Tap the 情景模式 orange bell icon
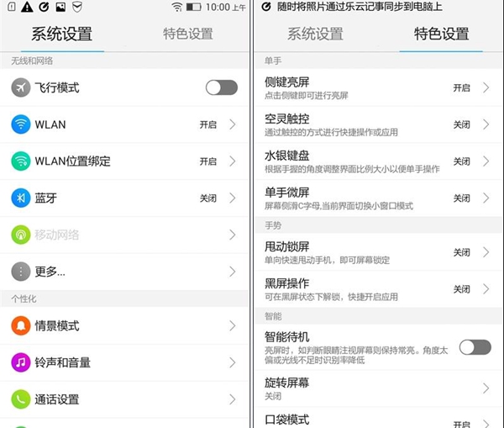Viewport: 504px width, 428px height. 21,325
